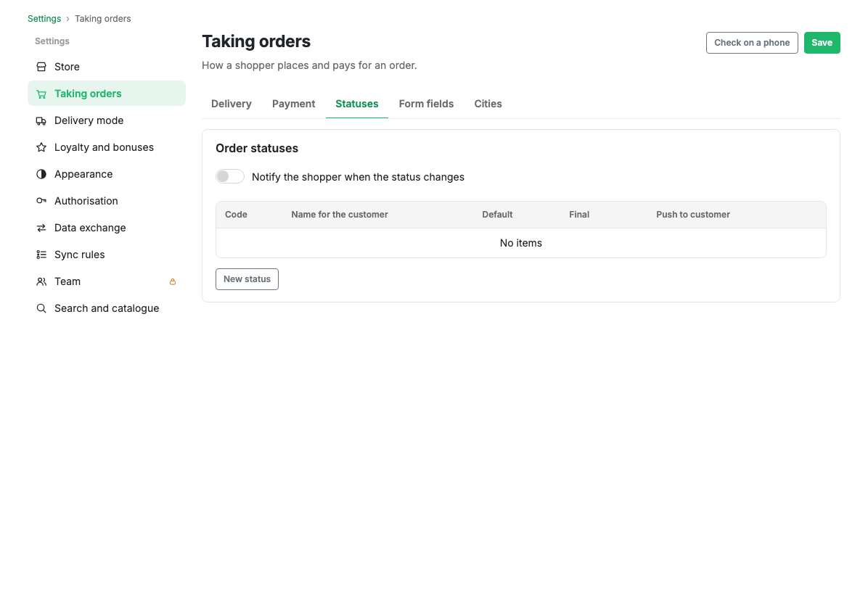
Task: Go to the Form fields tab
Action: pyautogui.click(x=426, y=104)
